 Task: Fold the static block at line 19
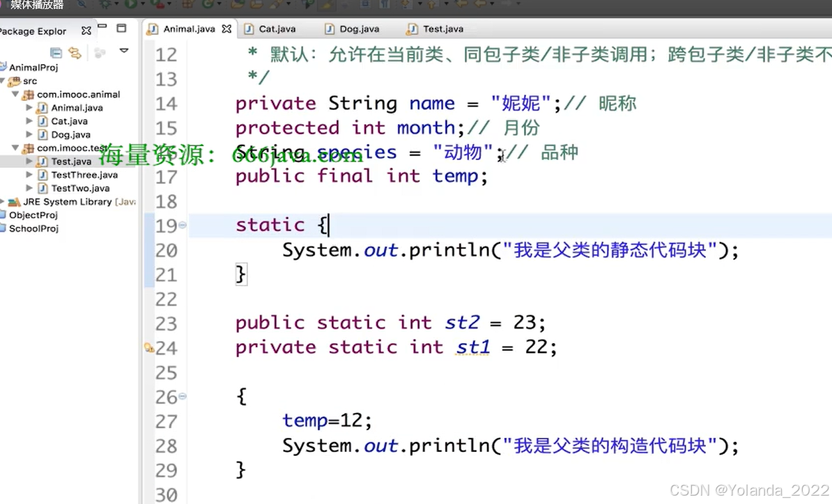(183, 225)
